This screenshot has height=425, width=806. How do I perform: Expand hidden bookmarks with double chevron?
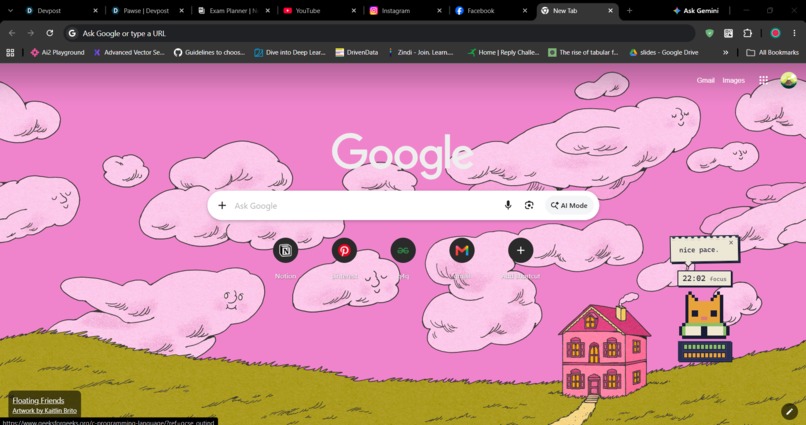(x=725, y=52)
